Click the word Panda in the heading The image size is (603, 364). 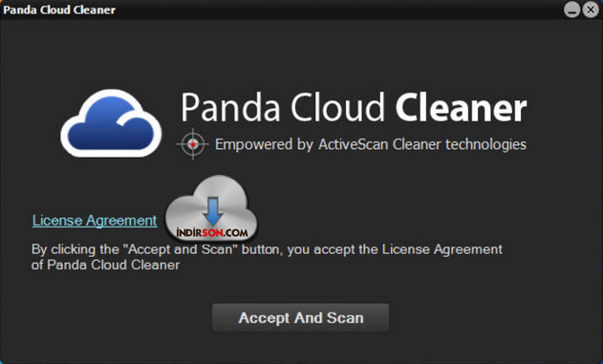pyautogui.click(x=230, y=107)
